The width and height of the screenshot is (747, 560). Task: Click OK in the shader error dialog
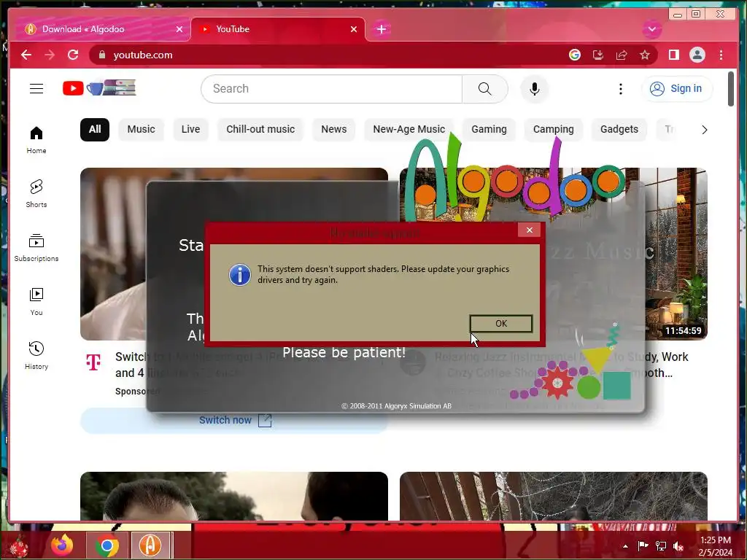(500, 323)
